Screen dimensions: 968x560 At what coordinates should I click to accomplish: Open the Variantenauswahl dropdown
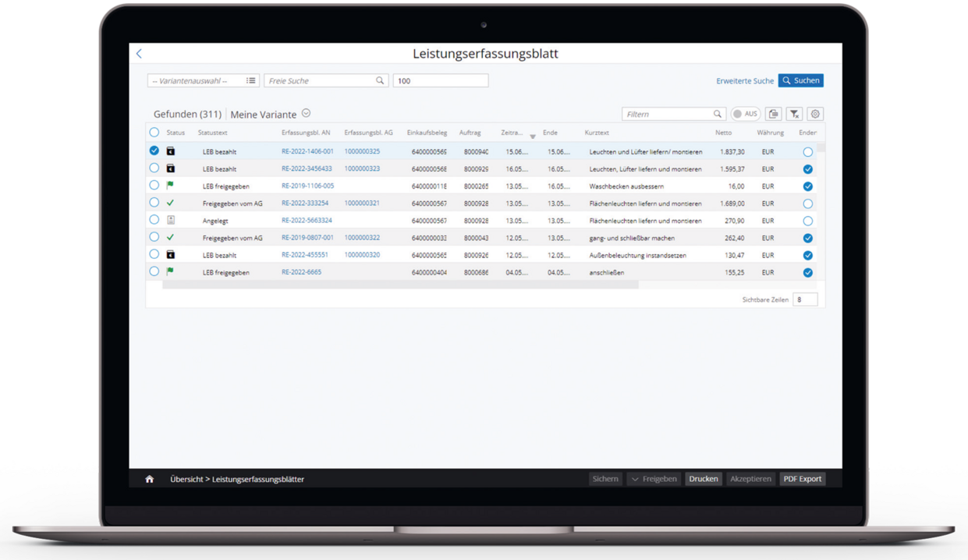(203, 80)
